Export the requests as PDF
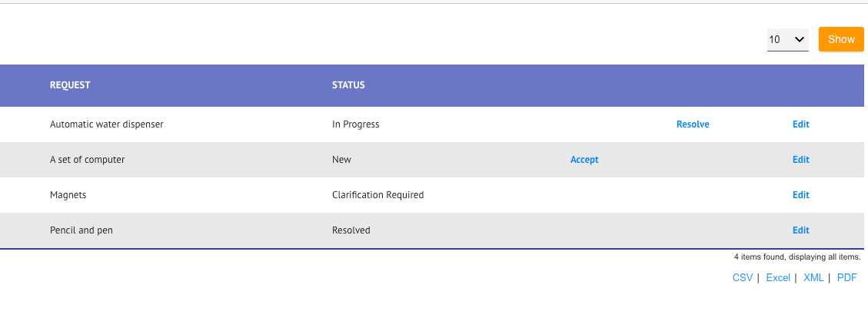 [x=846, y=278]
